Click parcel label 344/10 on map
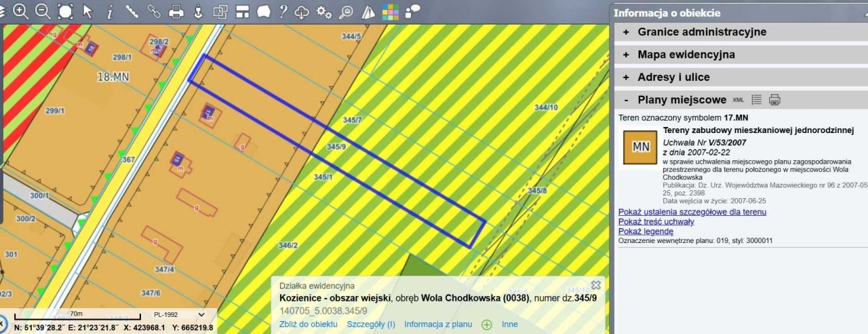 pyautogui.click(x=546, y=107)
